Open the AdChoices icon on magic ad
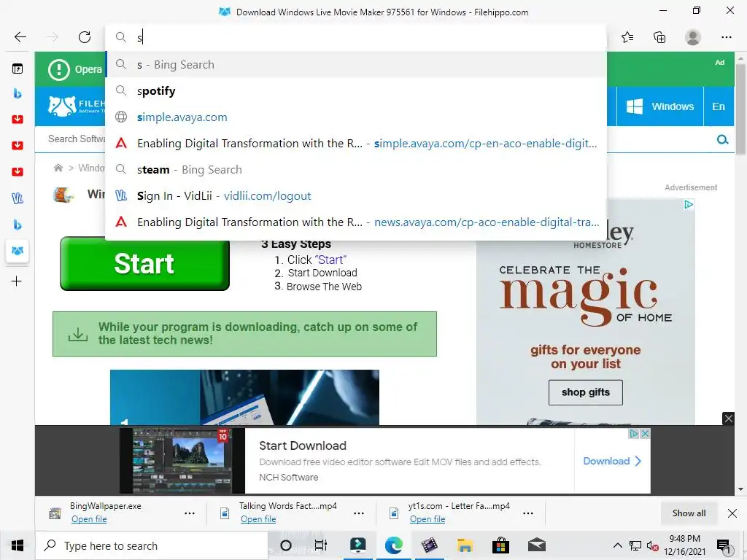The image size is (747, 560). point(689,205)
